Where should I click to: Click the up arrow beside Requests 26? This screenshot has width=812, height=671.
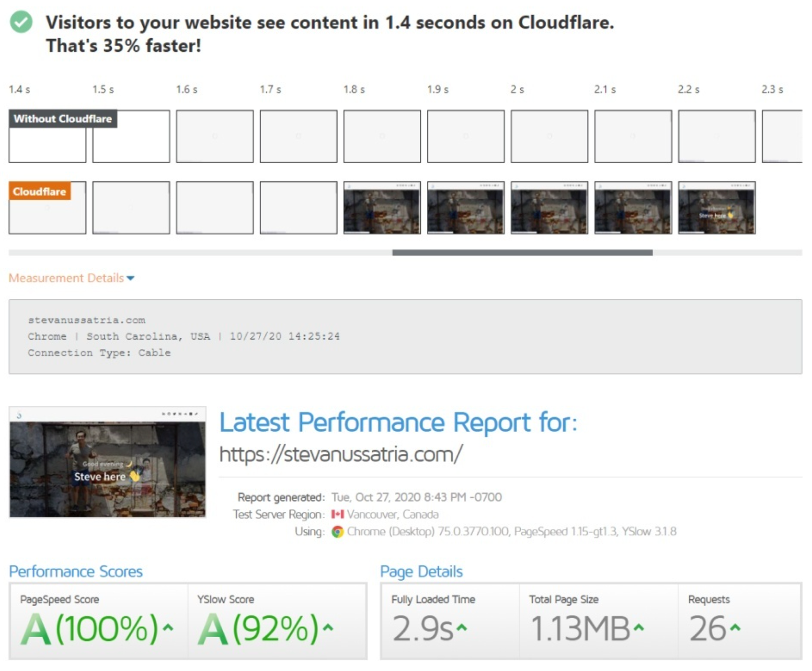coord(736,627)
